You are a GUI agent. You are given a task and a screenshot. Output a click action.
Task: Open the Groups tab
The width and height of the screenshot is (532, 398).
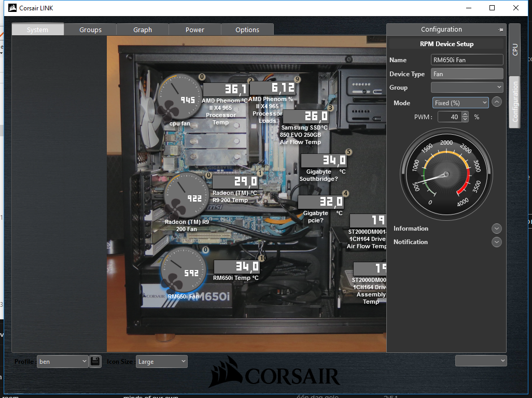pyautogui.click(x=90, y=30)
